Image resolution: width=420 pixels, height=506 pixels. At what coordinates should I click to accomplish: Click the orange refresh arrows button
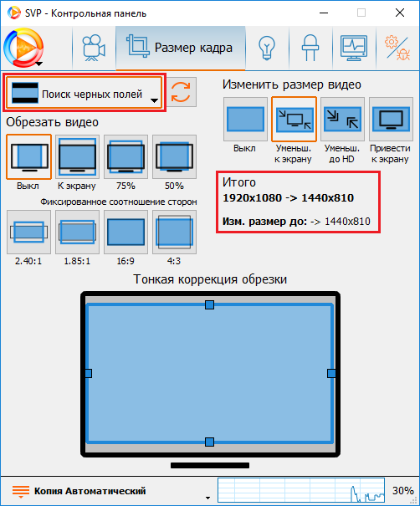click(x=181, y=92)
